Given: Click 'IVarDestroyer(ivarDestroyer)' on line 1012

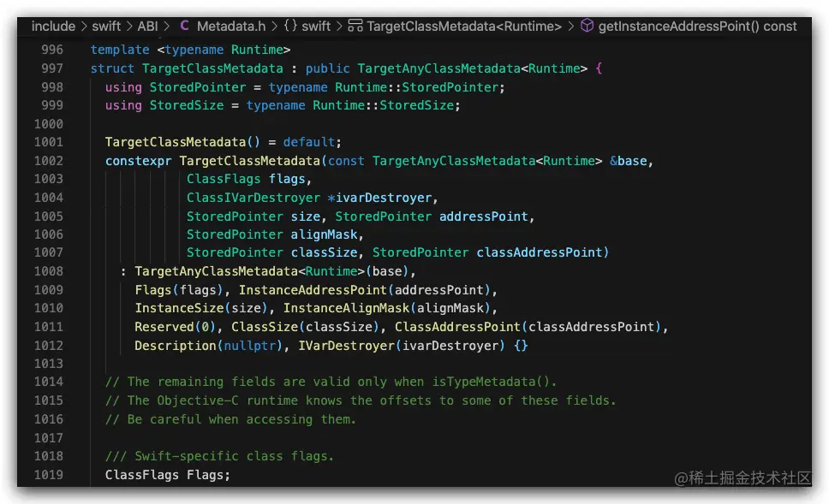Looking at the screenshot, I should point(402,346).
